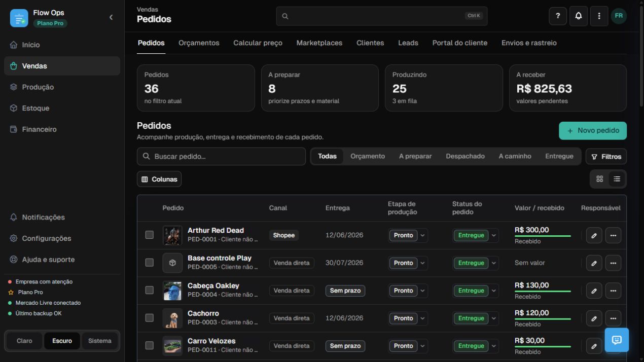Screen dimensions: 644x362
Task: Open Entregue status dropdown for Base controle Play
Action: [493, 263]
